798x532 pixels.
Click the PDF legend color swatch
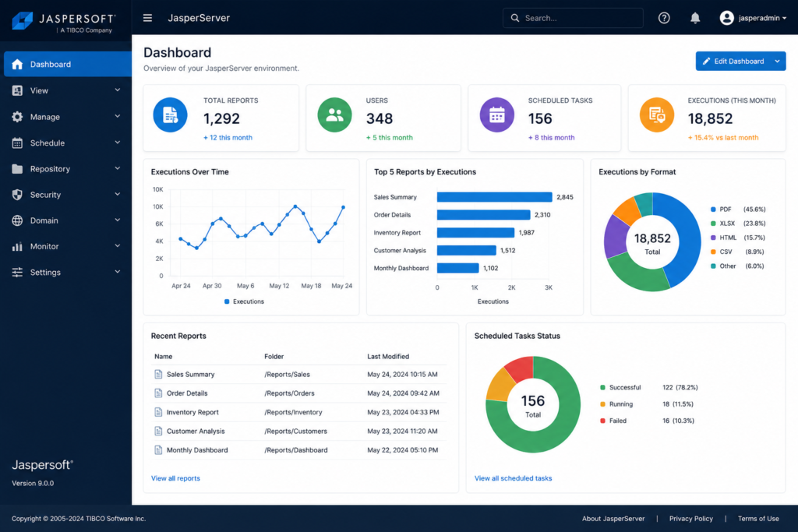[713, 209]
